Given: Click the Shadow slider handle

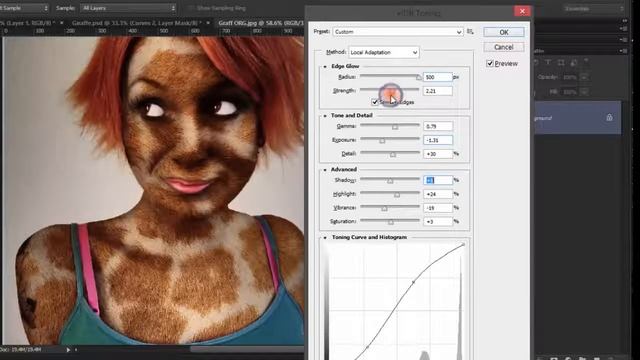Looking at the screenshot, I should pyautogui.click(x=390, y=181).
